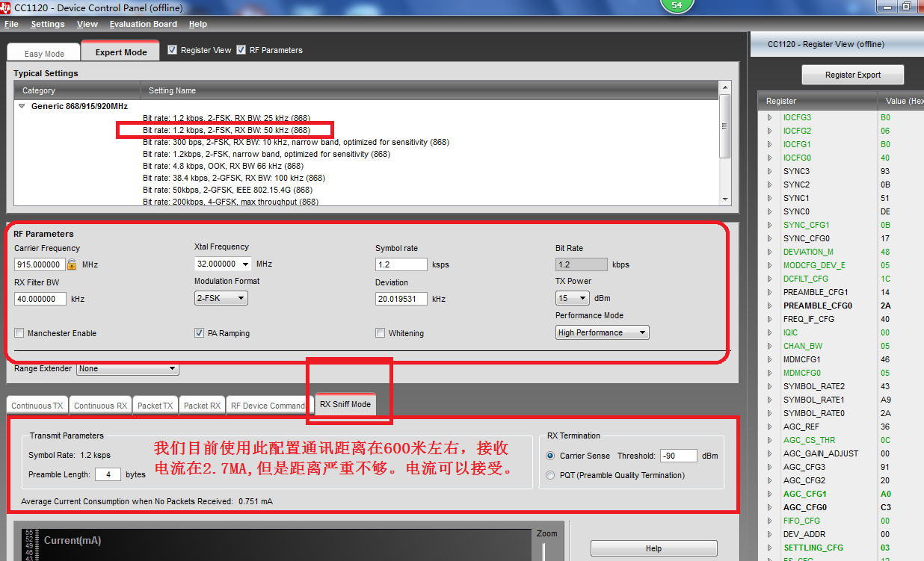
Task: Select PQT Preamble Quality Termination radio
Action: click(x=551, y=475)
